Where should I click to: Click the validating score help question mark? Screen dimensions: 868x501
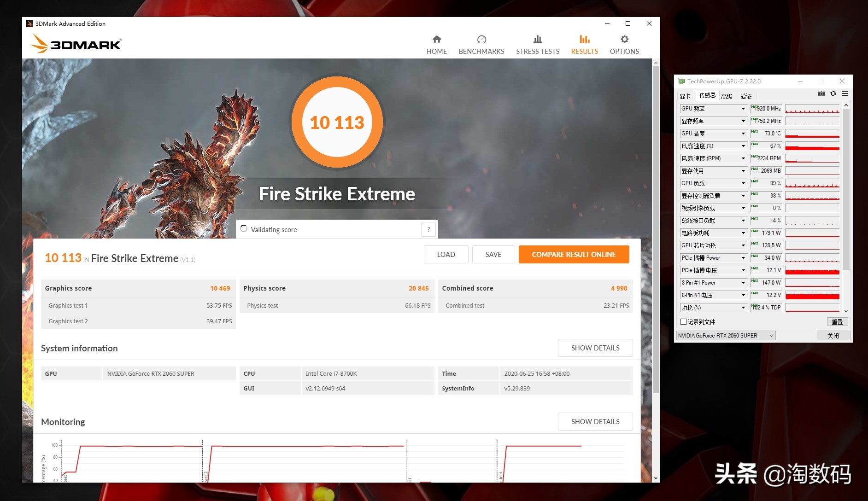(428, 229)
